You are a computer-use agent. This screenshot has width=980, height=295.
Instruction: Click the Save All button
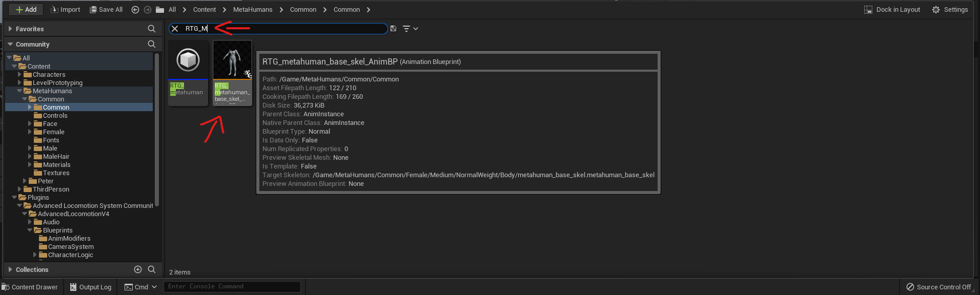[x=106, y=10]
